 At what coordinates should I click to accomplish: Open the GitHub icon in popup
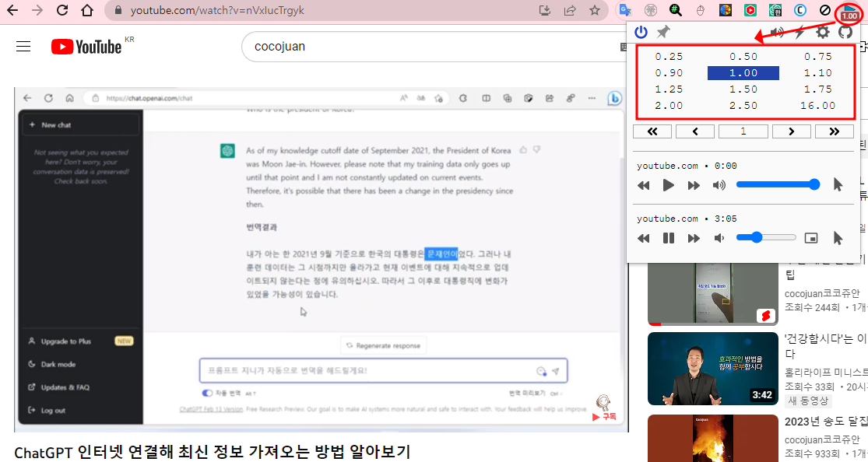pos(845,32)
